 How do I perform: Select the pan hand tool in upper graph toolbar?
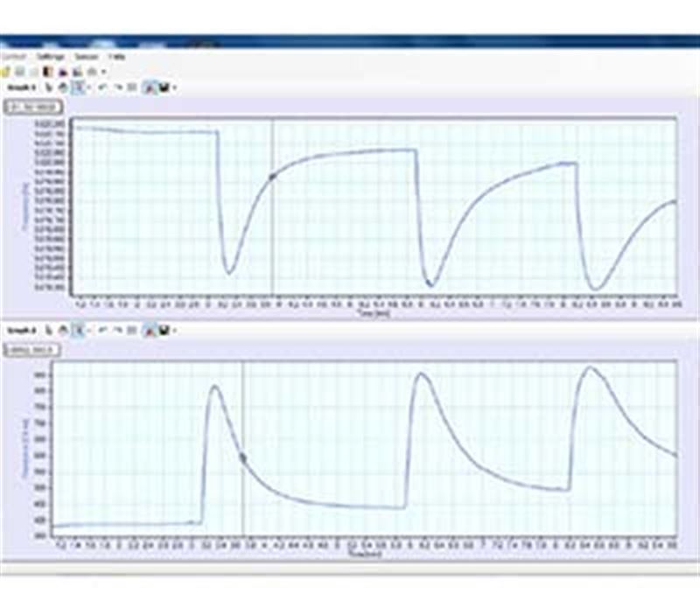pyautogui.click(x=63, y=87)
